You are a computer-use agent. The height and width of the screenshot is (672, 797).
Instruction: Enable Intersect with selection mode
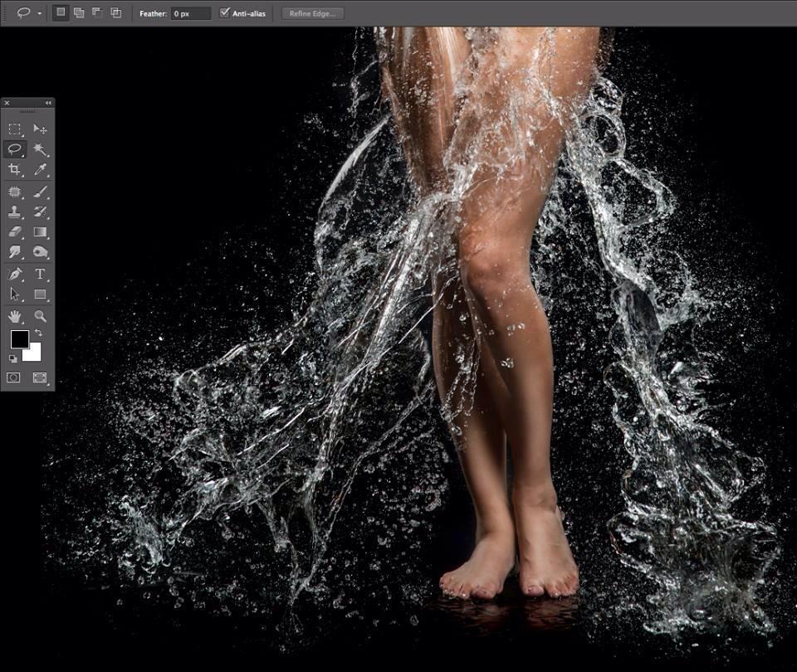coord(115,13)
